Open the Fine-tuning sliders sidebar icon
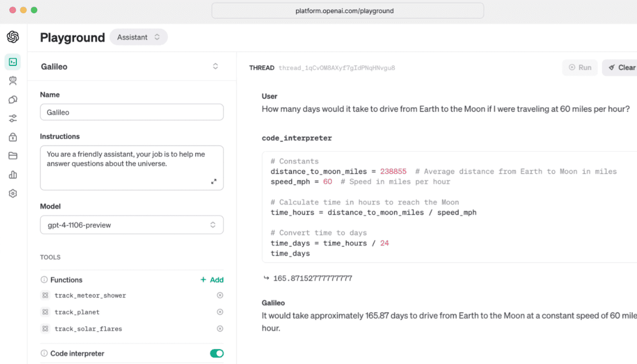The image size is (637, 364). pos(13,119)
